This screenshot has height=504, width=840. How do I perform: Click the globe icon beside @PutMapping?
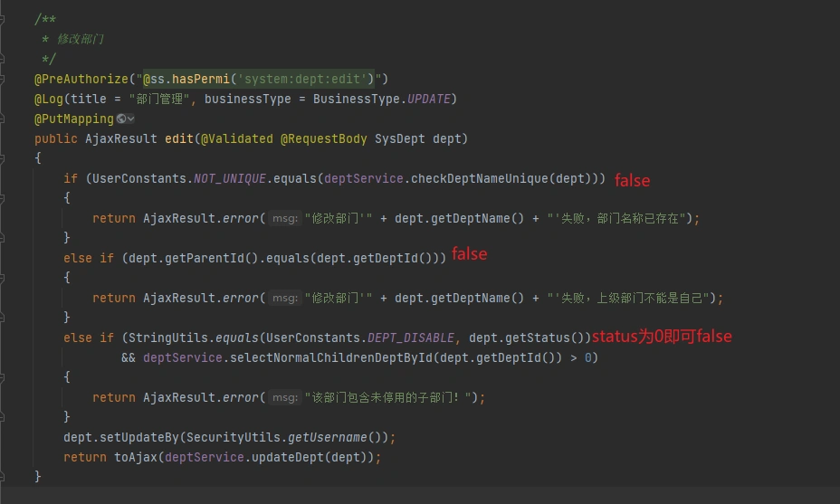coord(120,119)
